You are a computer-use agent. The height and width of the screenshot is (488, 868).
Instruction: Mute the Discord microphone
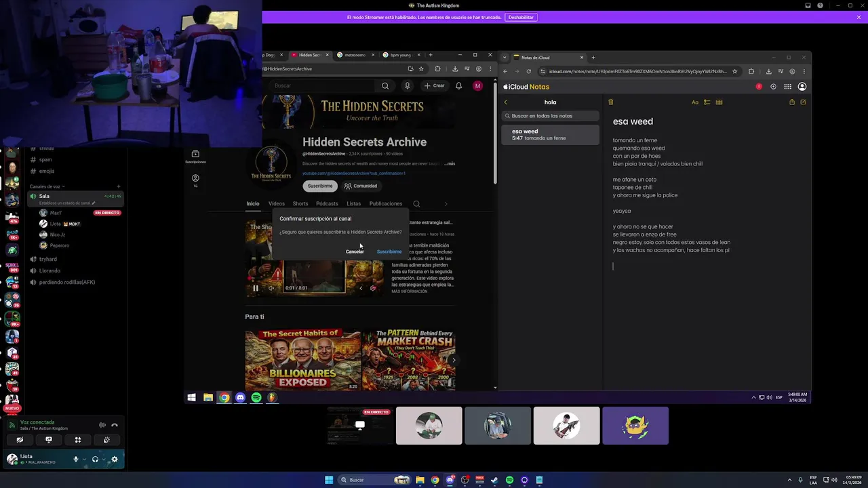coord(76,460)
